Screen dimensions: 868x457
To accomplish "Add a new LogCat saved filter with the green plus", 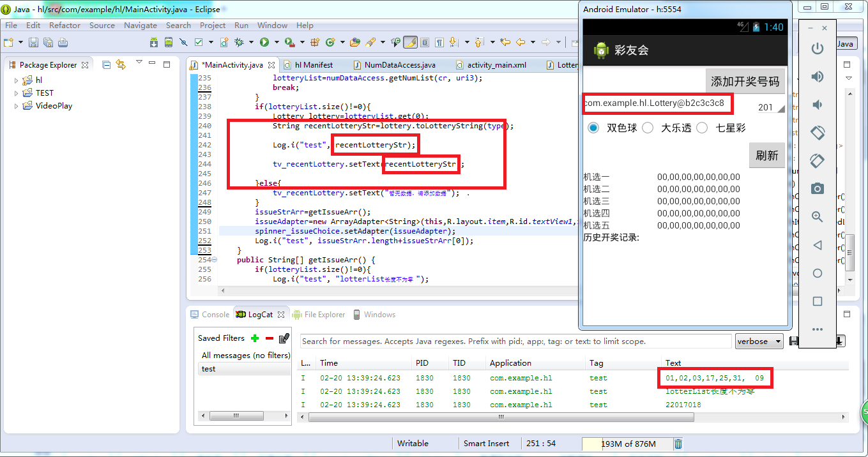I will [x=255, y=338].
